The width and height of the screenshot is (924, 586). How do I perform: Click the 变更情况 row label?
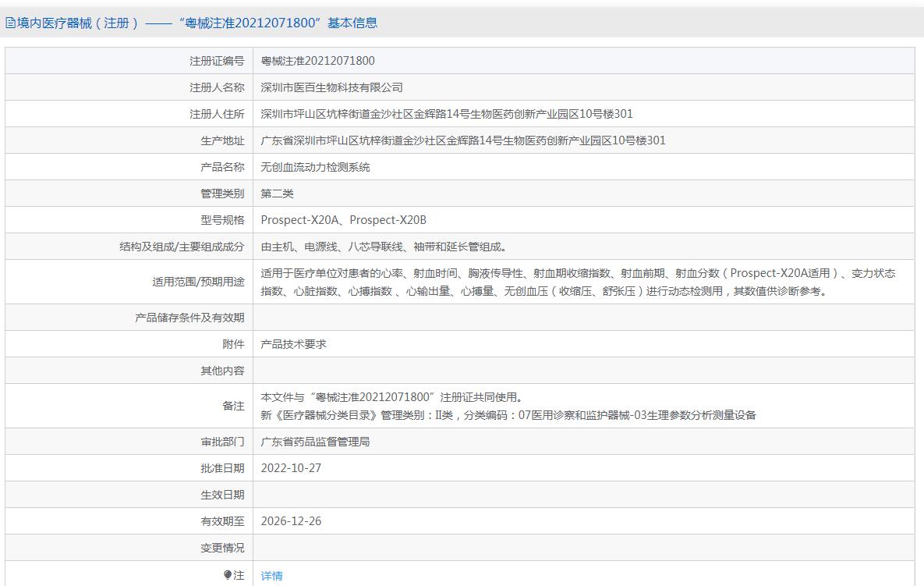(x=222, y=548)
